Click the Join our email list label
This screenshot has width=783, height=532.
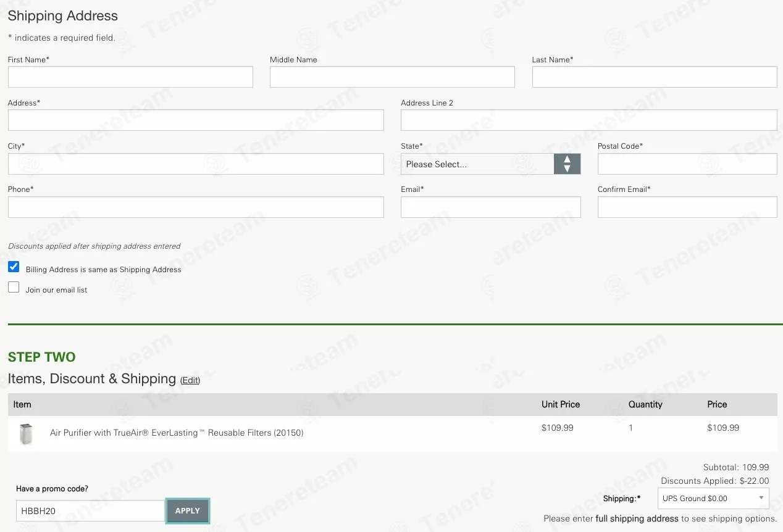pos(56,290)
